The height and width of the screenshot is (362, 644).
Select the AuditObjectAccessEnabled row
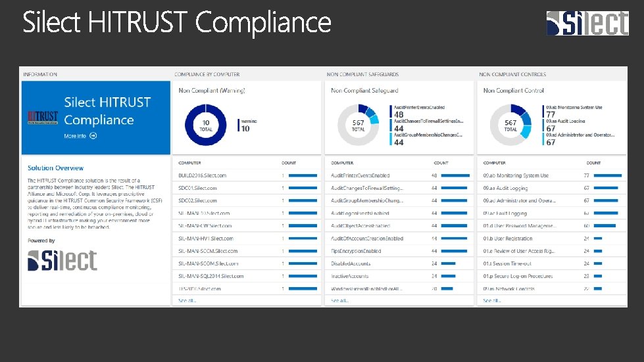click(399, 225)
